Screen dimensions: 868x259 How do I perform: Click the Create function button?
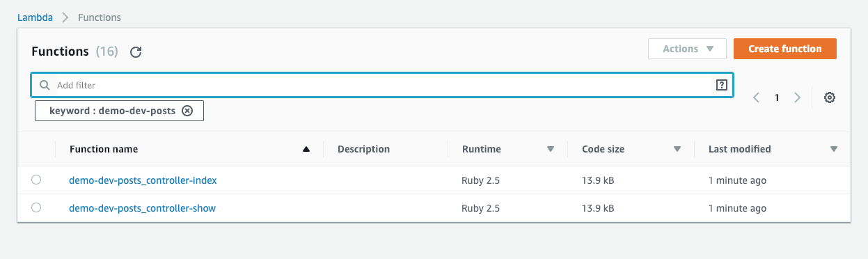coord(785,49)
